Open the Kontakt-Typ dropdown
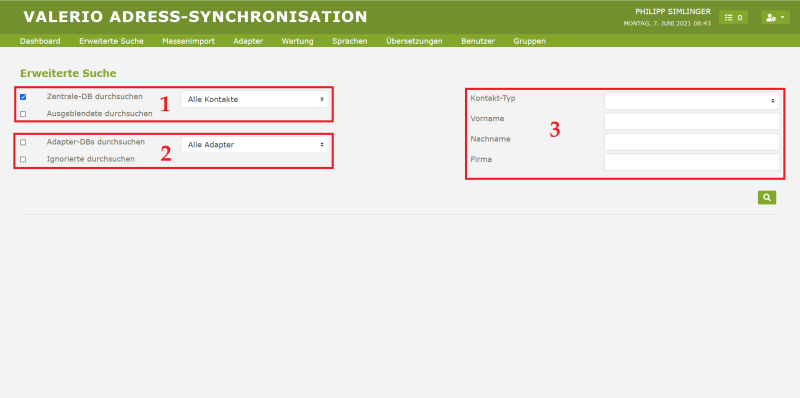Screen dimensions: 800x398 pyautogui.click(x=692, y=101)
